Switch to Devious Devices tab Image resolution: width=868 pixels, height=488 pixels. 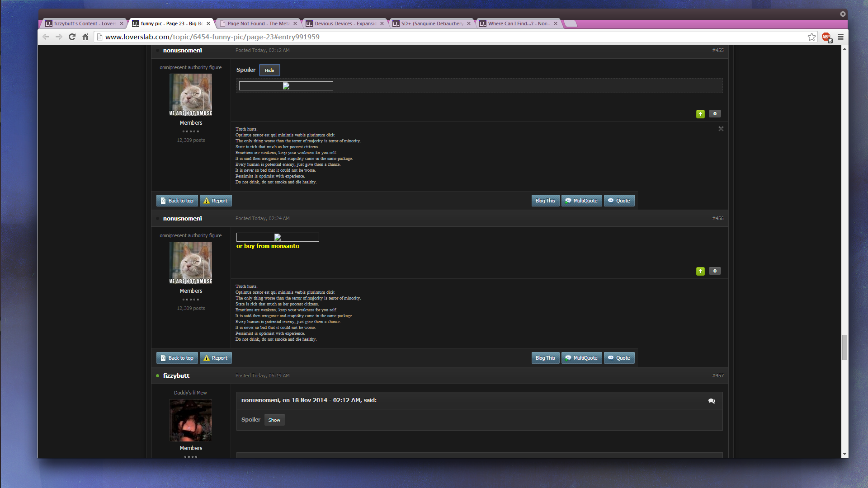344,23
